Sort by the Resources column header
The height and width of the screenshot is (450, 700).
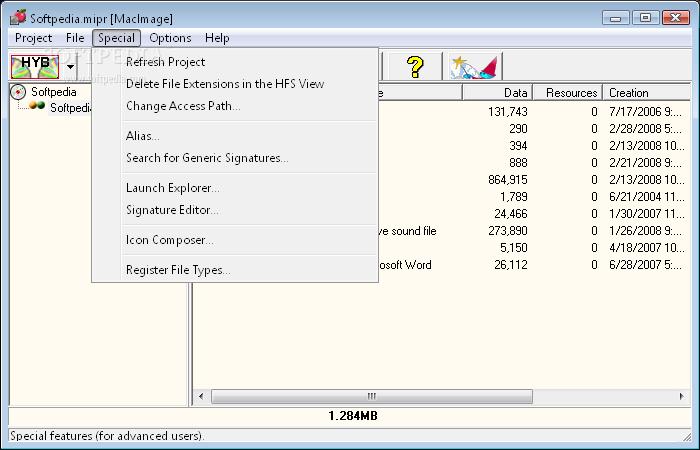pos(567,92)
